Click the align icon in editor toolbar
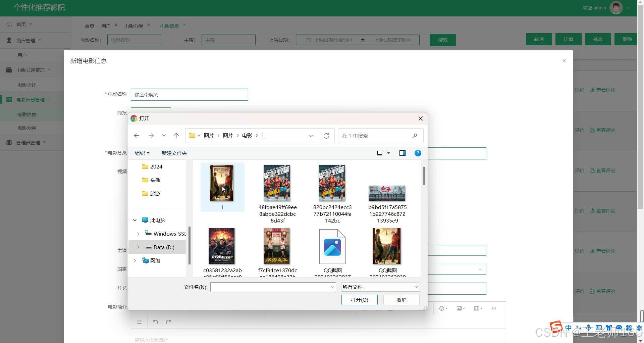This screenshot has height=343, width=644. pos(139,322)
